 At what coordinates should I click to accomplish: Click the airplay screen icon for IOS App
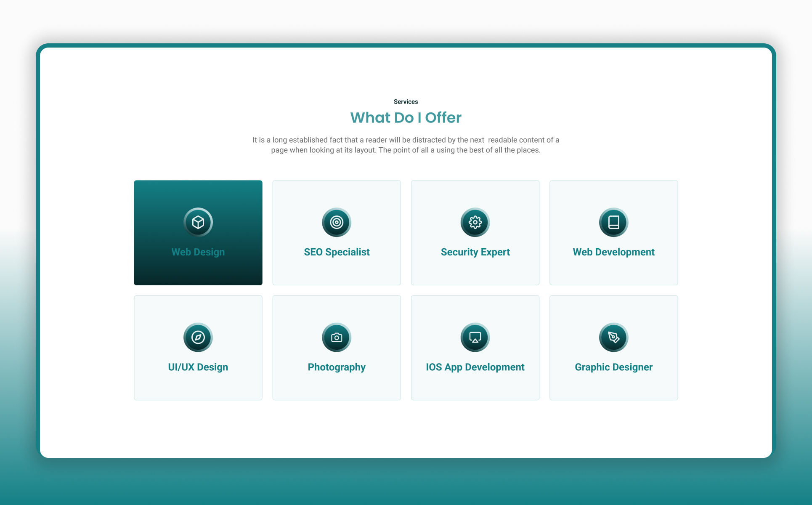click(x=475, y=337)
